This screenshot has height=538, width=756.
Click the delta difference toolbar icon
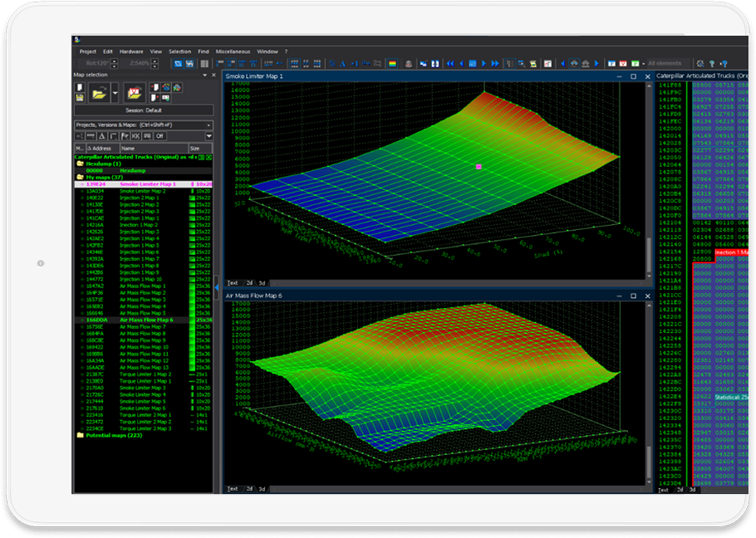tap(343, 64)
